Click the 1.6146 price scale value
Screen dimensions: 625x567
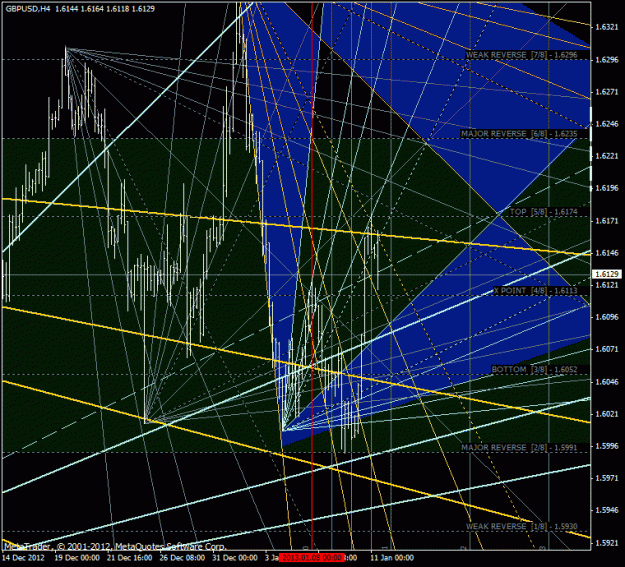click(606, 253)
